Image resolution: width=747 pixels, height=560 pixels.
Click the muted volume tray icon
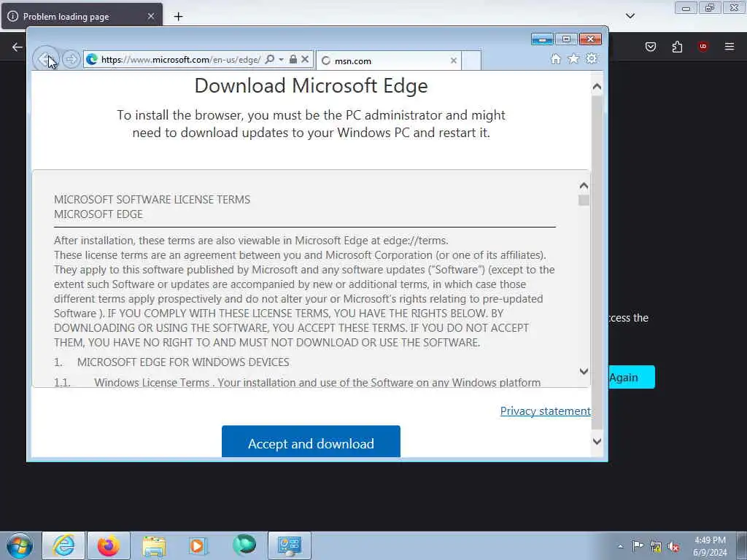click(673, 547)
